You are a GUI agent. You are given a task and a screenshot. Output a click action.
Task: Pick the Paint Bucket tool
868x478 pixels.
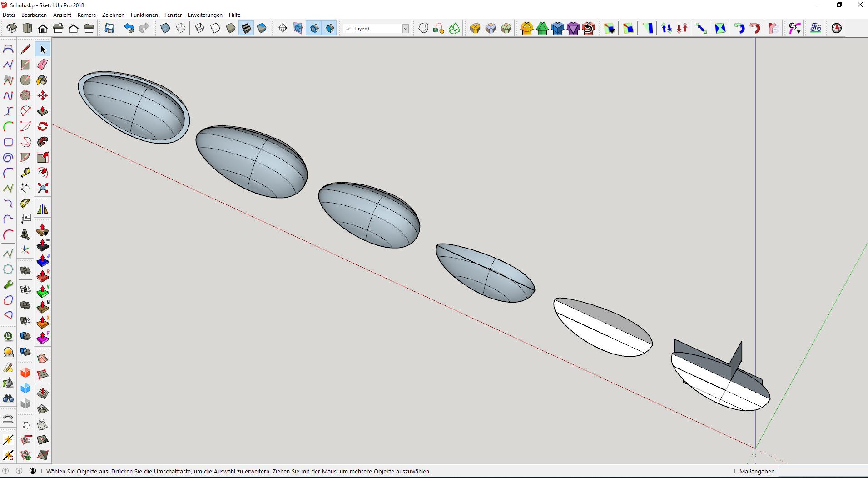pyautogui.click(x=43, y=80)
